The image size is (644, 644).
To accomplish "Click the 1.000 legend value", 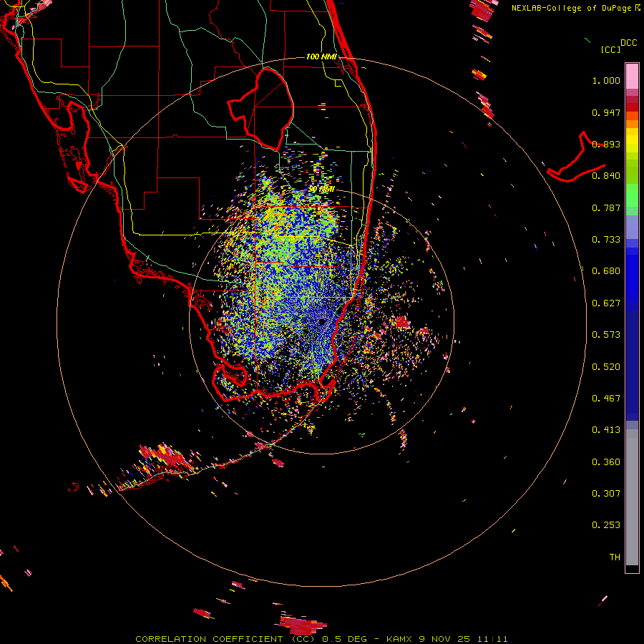I will (606, 80).
